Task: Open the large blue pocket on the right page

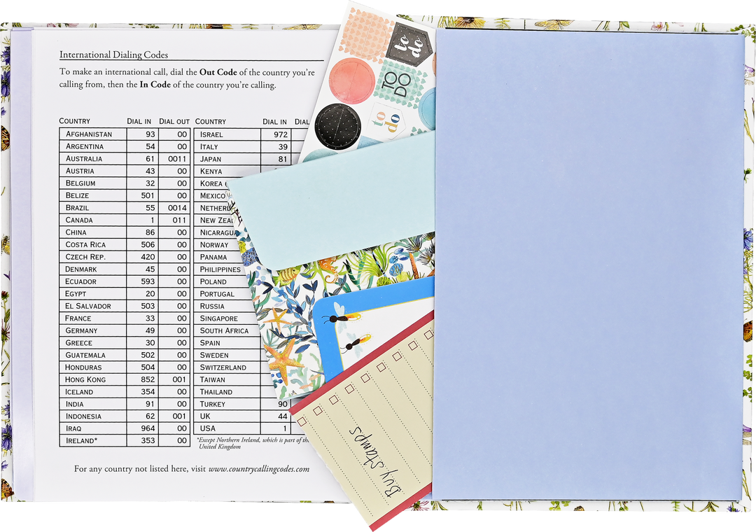Action: coord(587,265)
